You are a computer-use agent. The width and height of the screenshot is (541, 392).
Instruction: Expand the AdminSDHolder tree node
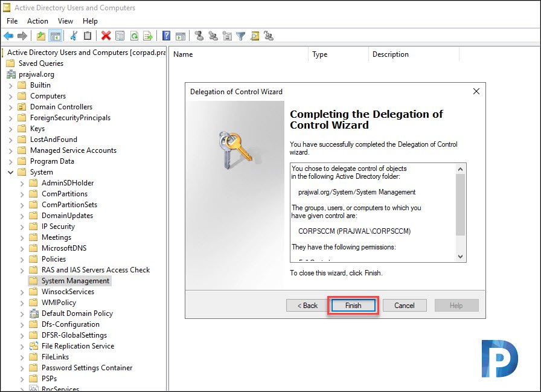(x=22, y=183)
